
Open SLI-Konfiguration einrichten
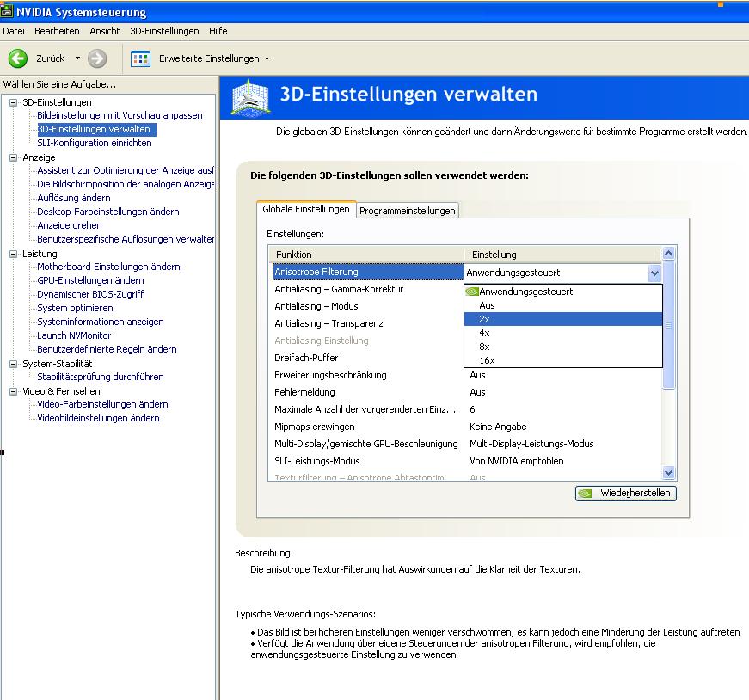(x=95, y=143)
